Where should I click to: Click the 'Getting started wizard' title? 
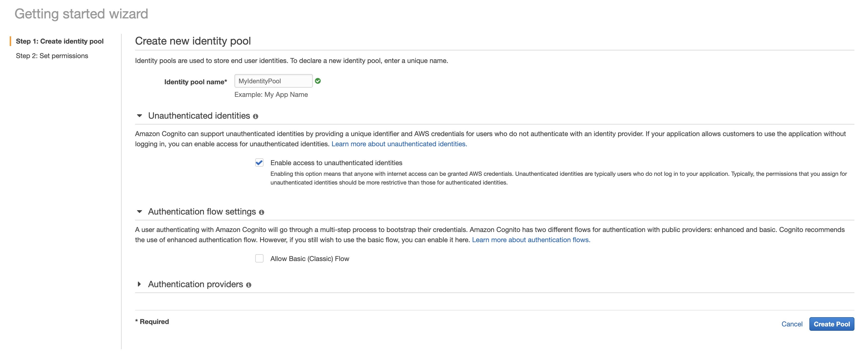tap(81, 14)
